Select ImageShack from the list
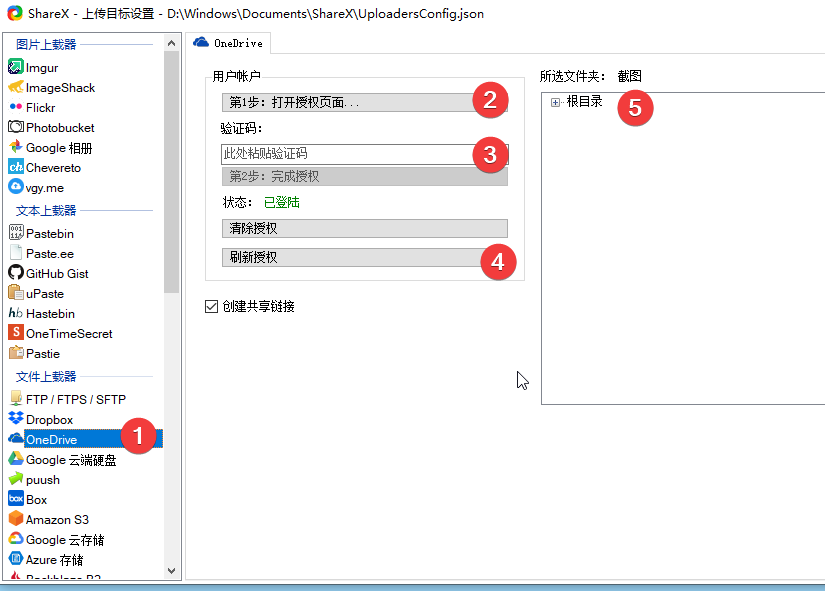 (61, 88)
